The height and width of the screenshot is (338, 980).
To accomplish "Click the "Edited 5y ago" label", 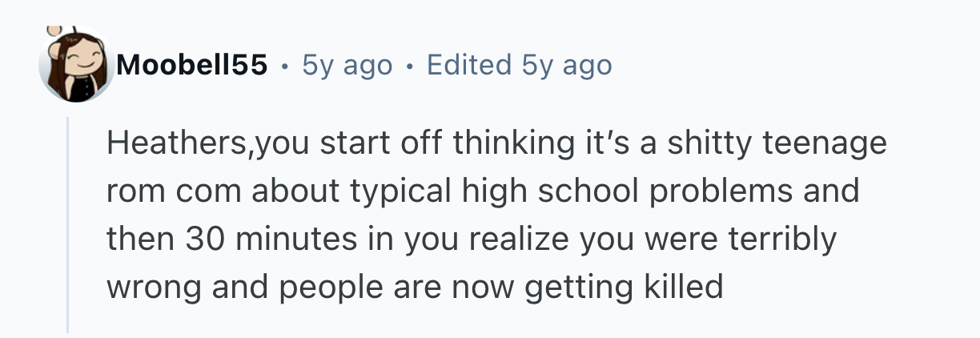I will (520, 65).
